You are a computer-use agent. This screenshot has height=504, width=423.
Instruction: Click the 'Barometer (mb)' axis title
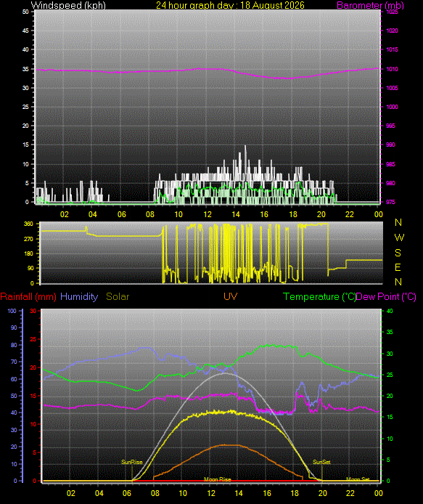tap(370, 5)
